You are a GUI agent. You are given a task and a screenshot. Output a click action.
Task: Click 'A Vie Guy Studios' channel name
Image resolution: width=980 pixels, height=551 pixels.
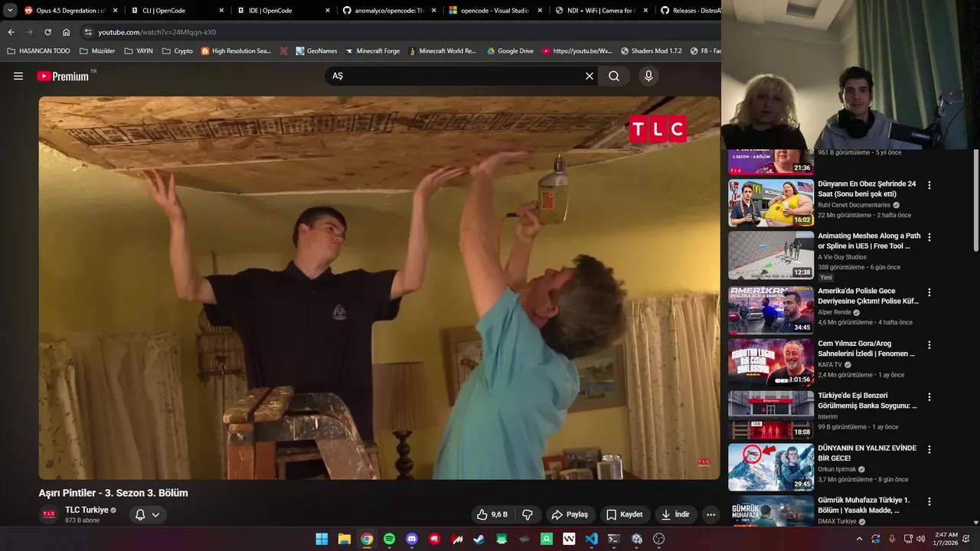click(x=842, y=257)
